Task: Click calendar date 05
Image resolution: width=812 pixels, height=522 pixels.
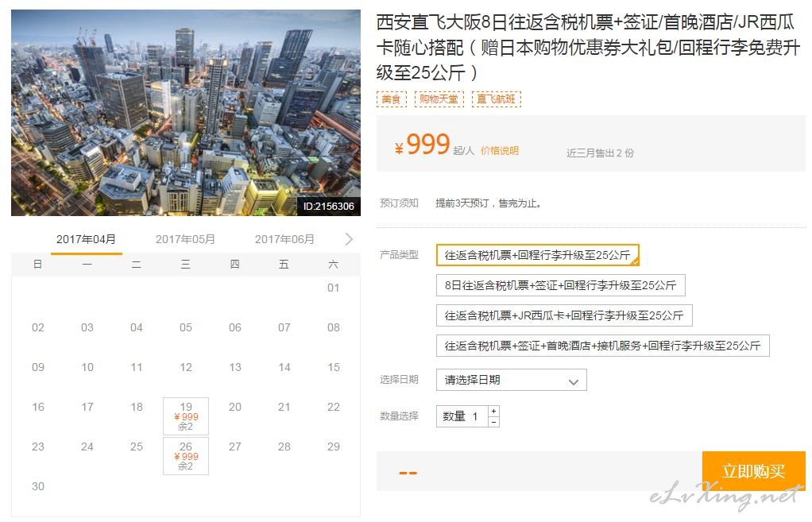Action: pos(186,328)
